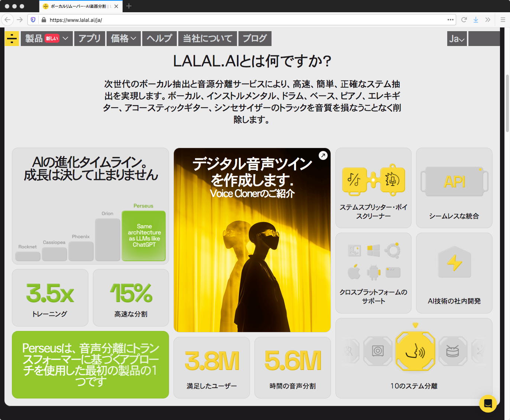Open the ブログ blog menu item
This screenshot has width=510, height=420.
(x=255, y=39)
